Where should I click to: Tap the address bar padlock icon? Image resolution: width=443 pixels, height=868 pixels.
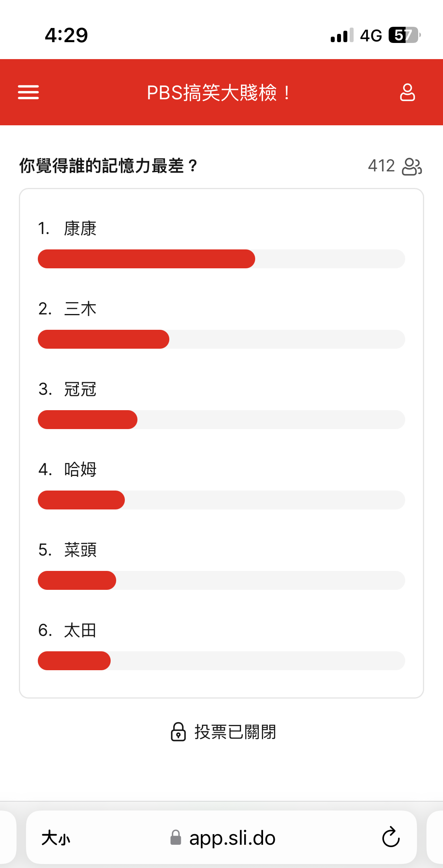[x=176, y=838]
